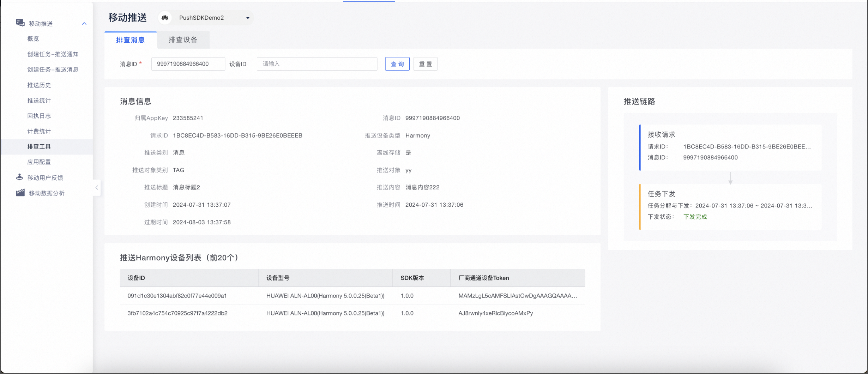The height and width of the screenshot is (374, 868).
Task: Click the 推送时间 value 2024-07-31 13:37:06
Action: (434, 205)
